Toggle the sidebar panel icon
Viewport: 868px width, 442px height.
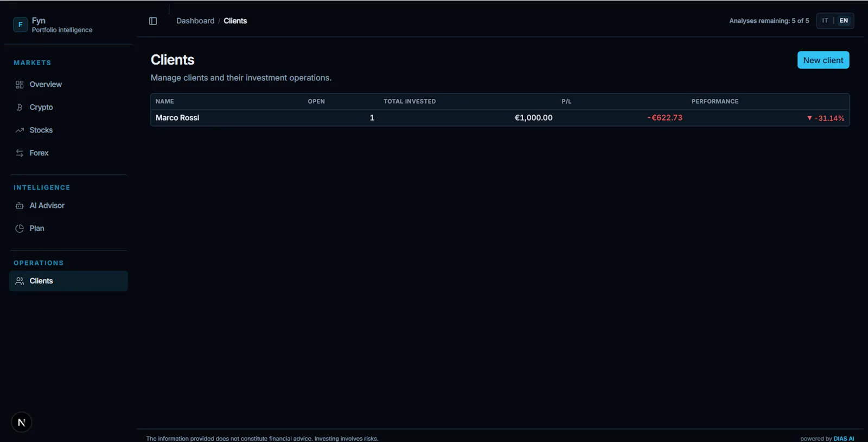153,21
